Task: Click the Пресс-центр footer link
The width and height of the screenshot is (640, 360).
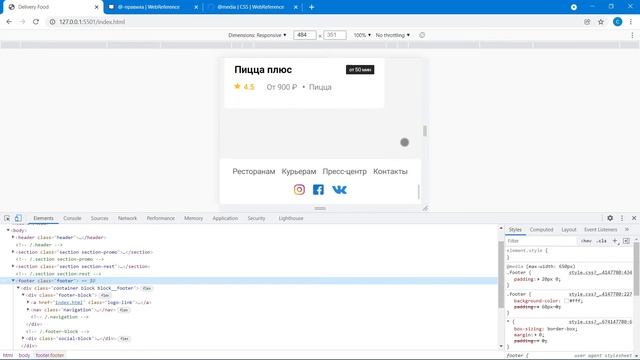Action: tap(344, 171)
